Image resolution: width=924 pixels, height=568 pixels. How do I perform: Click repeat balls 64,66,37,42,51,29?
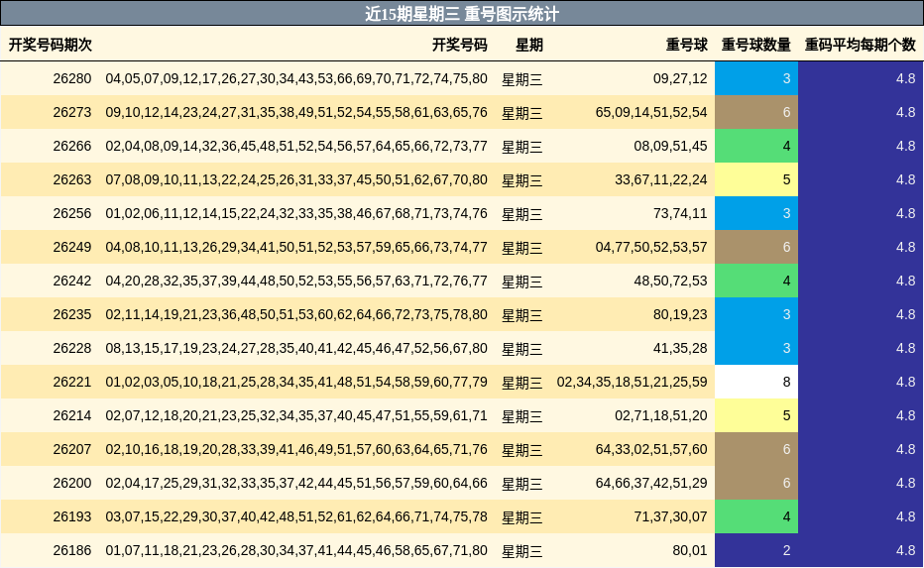click(651, 483)
